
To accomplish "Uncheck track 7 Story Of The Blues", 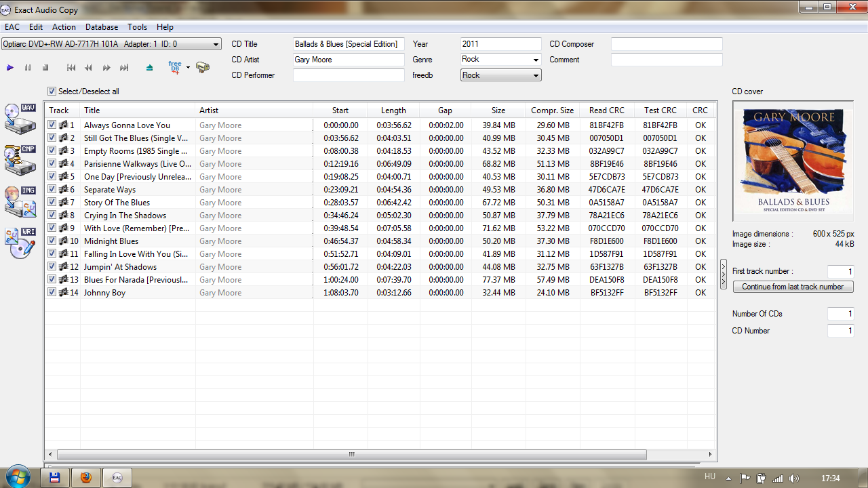I will point(52,203).
